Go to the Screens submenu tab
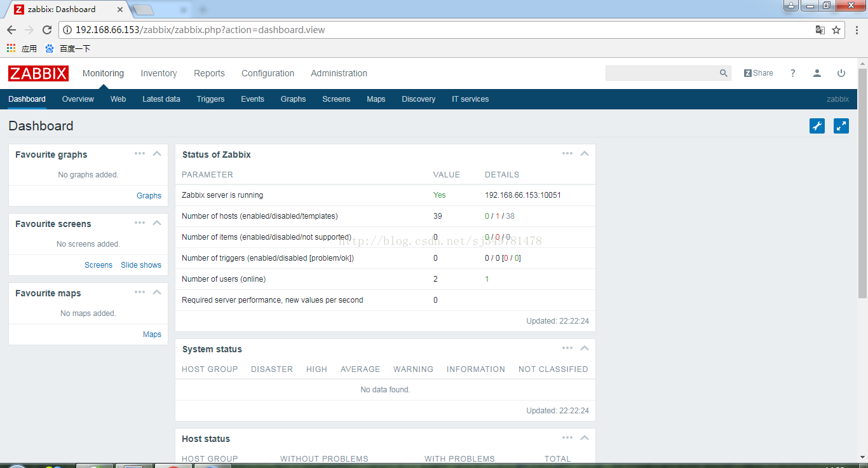 click(x=336, y=99)
